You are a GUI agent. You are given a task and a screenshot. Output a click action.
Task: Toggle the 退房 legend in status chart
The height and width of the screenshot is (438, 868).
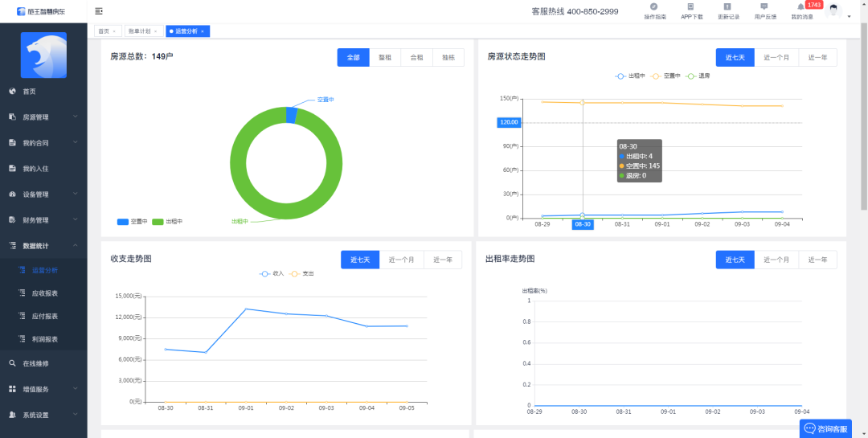(x=698, y=76)
